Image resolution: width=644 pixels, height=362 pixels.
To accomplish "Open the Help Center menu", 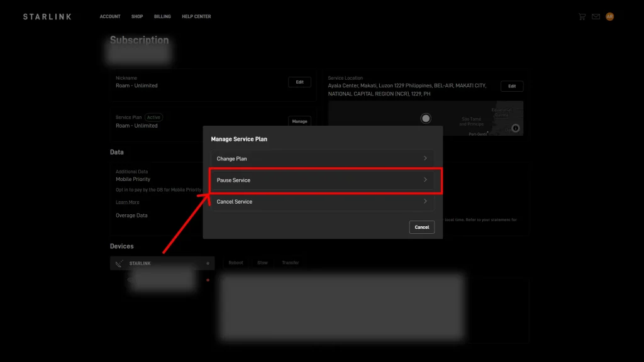I will [x=196, y=16].
